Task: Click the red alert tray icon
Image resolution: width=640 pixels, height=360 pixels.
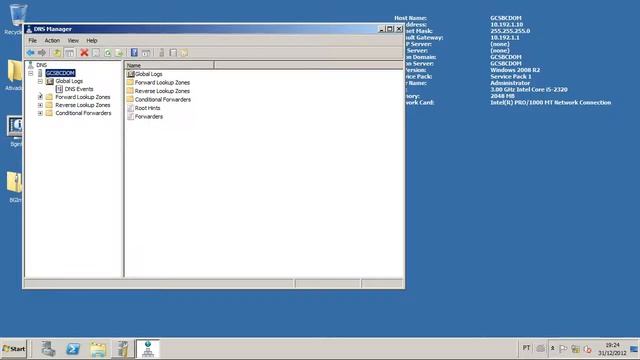Action: point(587,349)
